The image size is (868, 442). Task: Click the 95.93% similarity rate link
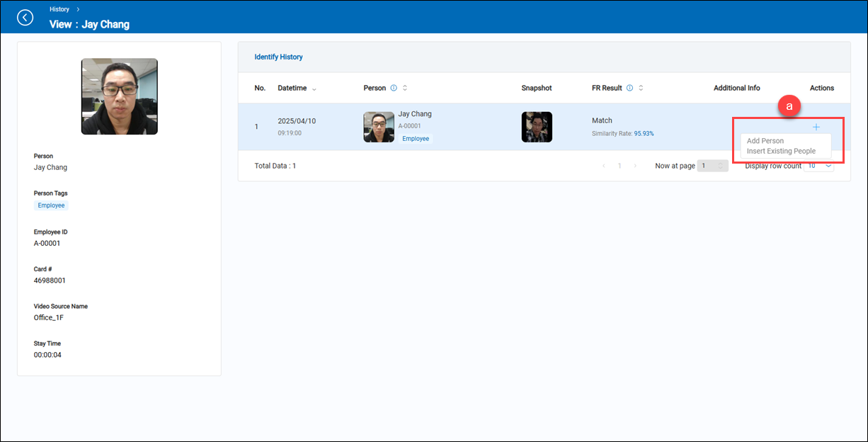click(644, 133)
